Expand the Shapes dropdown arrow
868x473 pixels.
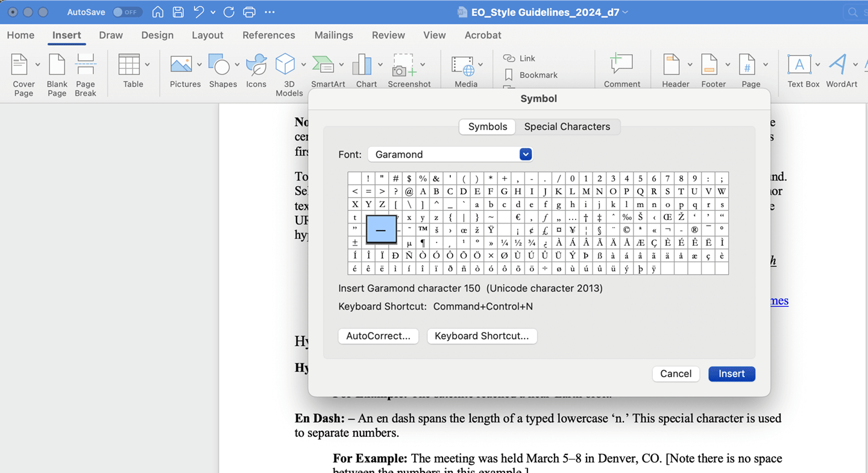pos(237,64)
